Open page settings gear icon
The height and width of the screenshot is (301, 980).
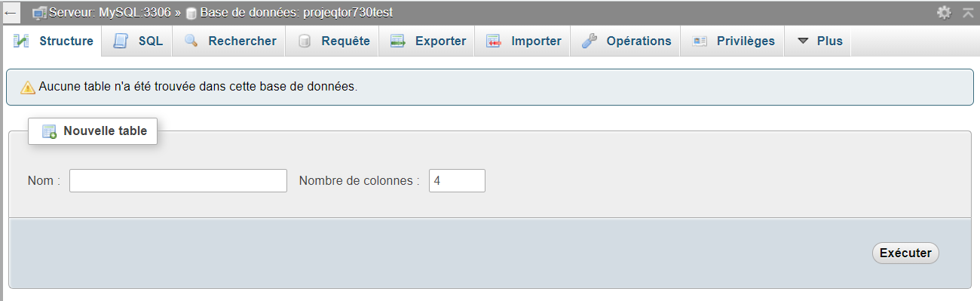(x=944, y=13)
